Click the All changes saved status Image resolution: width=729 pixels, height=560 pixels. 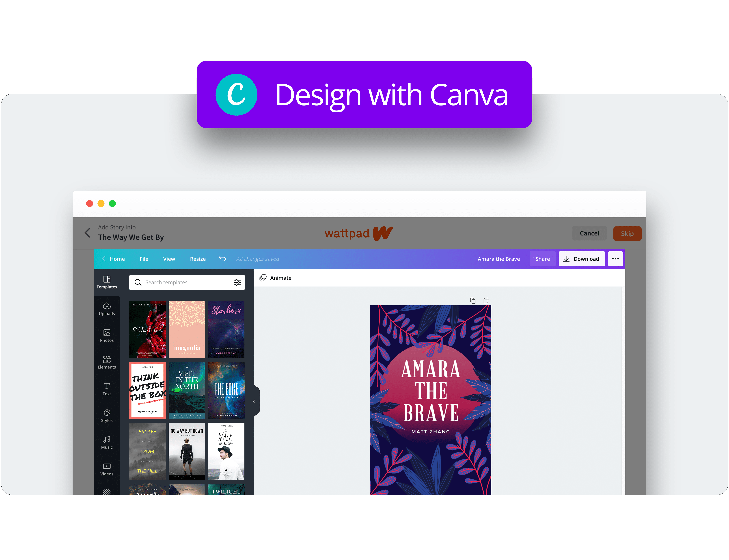[x=258, y=259]
